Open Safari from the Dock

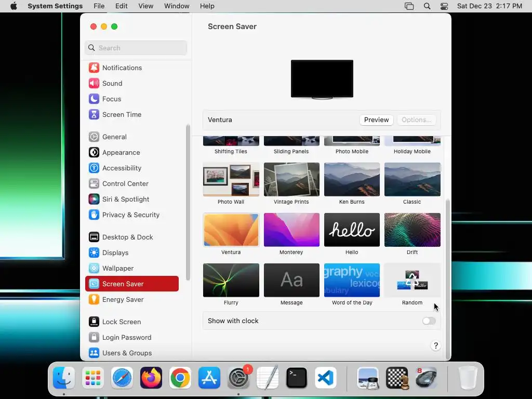122,378
